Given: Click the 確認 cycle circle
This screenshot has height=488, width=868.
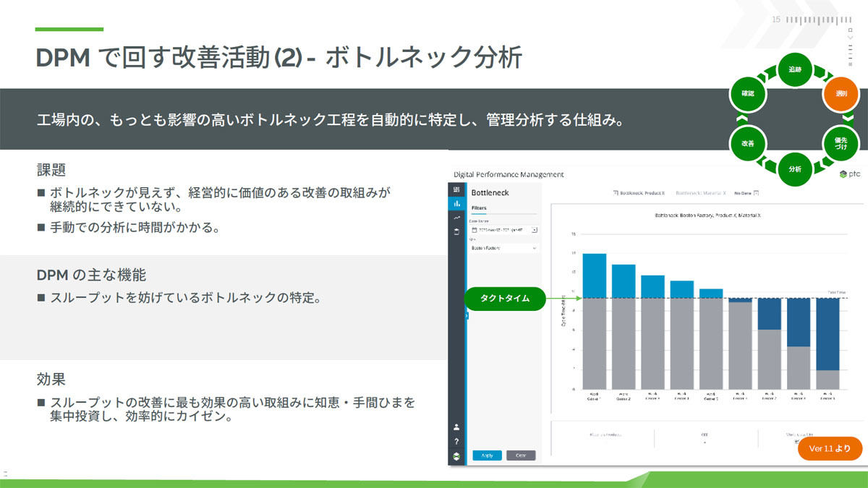Looking at the screenshot, I should (748, 94).
